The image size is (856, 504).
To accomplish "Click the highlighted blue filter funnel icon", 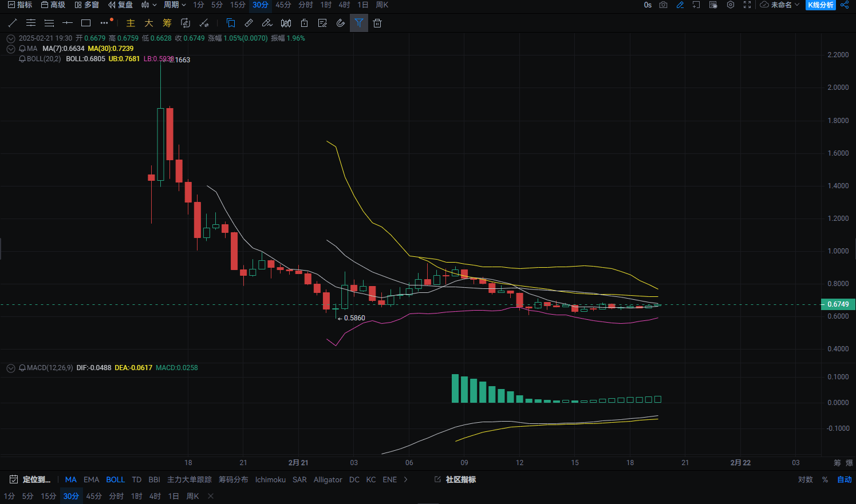I will 359,23.
